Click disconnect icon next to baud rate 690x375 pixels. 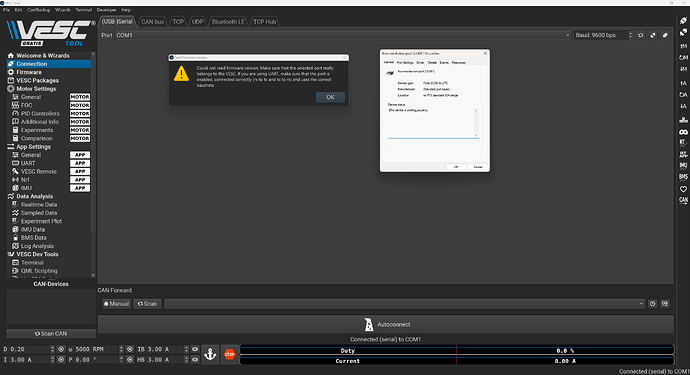pyautogui.click(x=653, y=35)
